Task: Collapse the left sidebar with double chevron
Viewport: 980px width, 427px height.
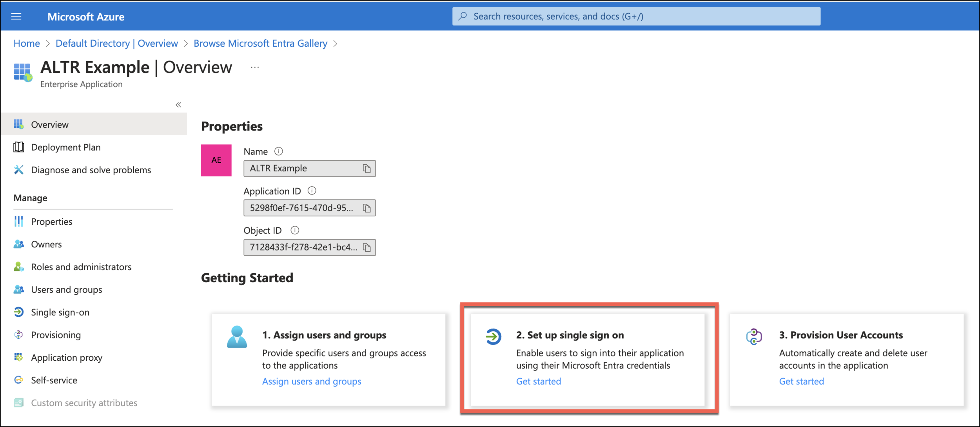Action: [x=178, y=105]
